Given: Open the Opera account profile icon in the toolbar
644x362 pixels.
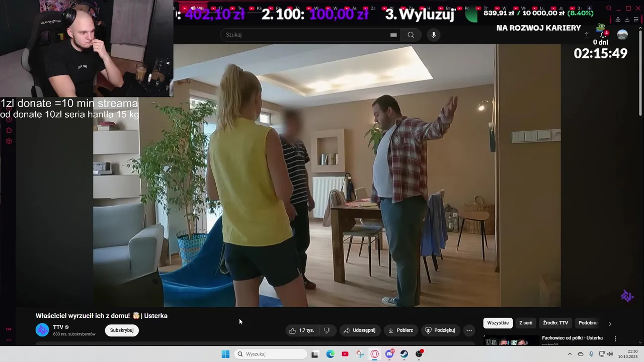Looking at the screenshot, I should [x=618, y=20].
